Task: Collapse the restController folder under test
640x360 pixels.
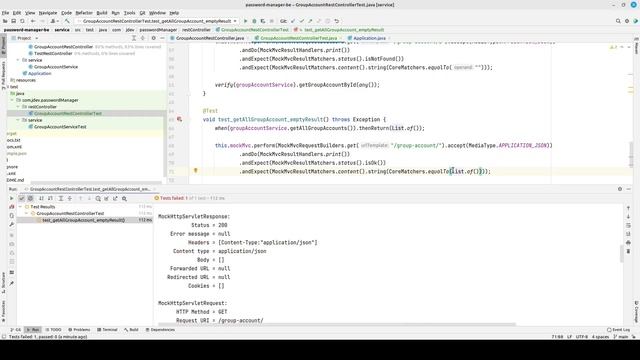Action: tap(18, 107)
